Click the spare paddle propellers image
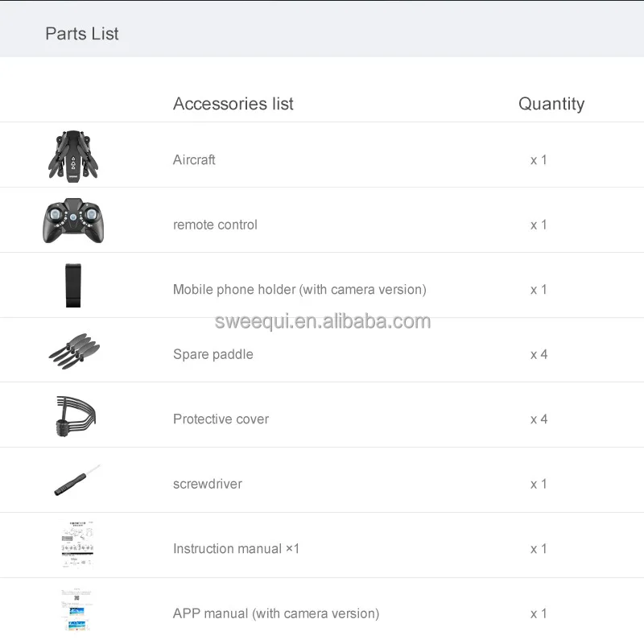The image size is (644, 644). click(75, 351)
